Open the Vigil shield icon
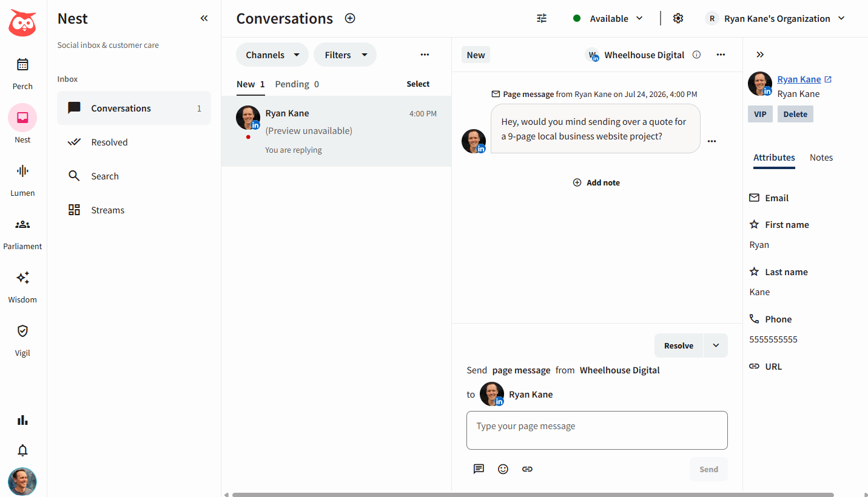Viewport: 868px width, 497px height. pyautogui.click(x=22, y=331)
